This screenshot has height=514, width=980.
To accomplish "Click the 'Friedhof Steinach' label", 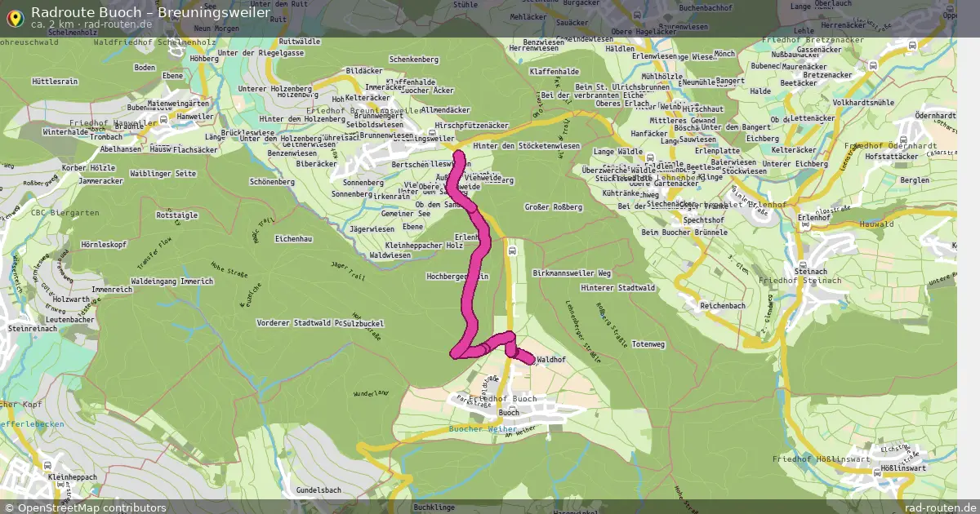I will tap(800, 281).
